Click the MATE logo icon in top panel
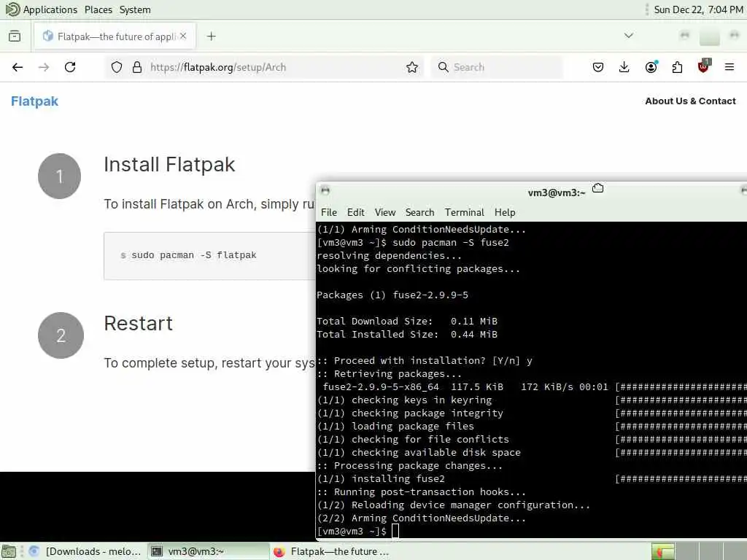 coord(12,9)
